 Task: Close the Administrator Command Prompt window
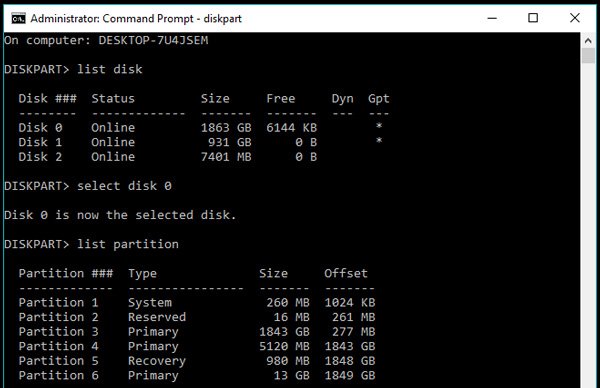tap(574, 18)
